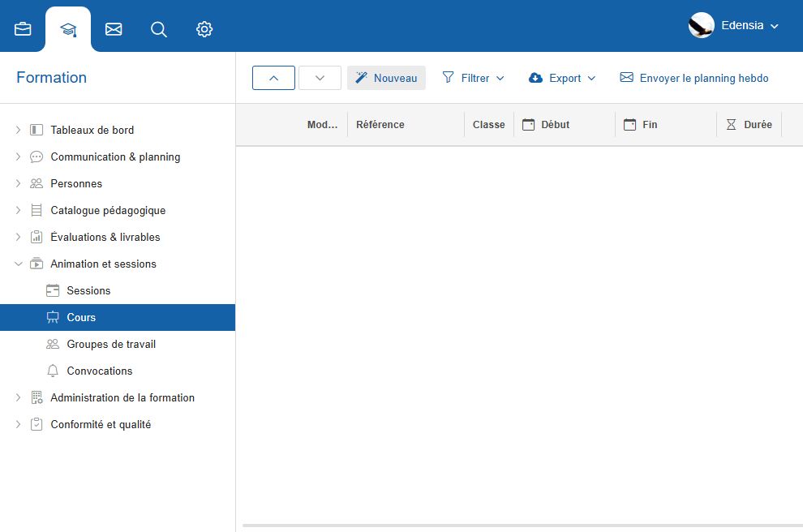
Task: Click the calendar icon next to Fin
Action: (629, 124)
